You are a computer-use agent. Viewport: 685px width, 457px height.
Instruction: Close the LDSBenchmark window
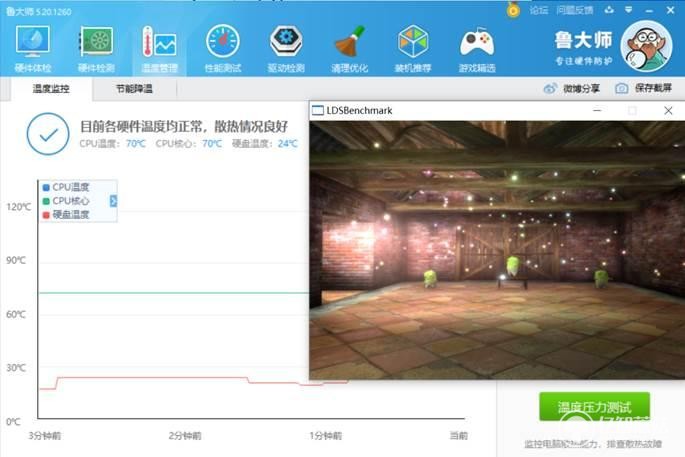pyautogui.click(x=668, y=111)
